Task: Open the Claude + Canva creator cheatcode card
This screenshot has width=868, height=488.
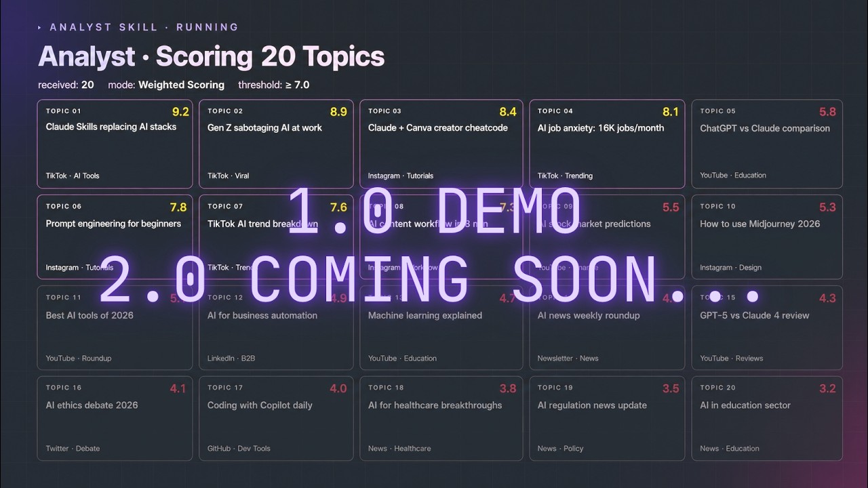Action: click(441, 144)
